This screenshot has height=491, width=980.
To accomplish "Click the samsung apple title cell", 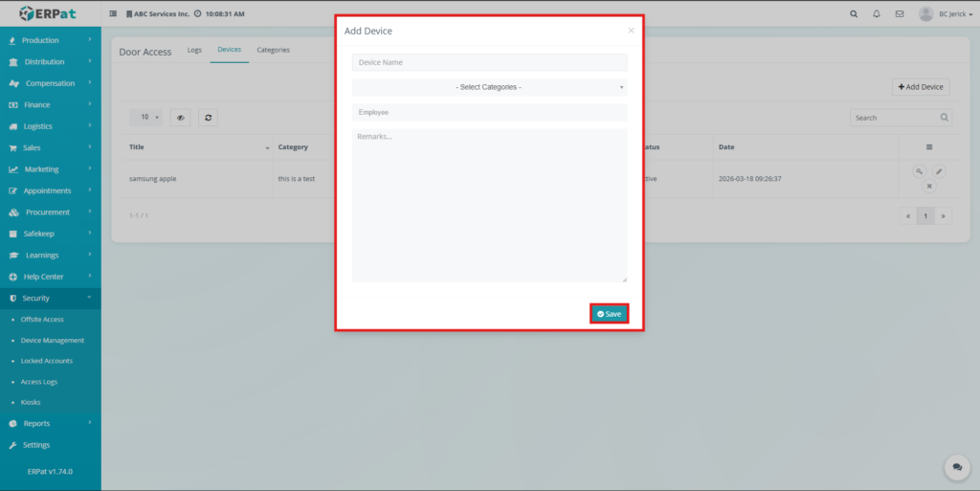I will pos(152,179).
